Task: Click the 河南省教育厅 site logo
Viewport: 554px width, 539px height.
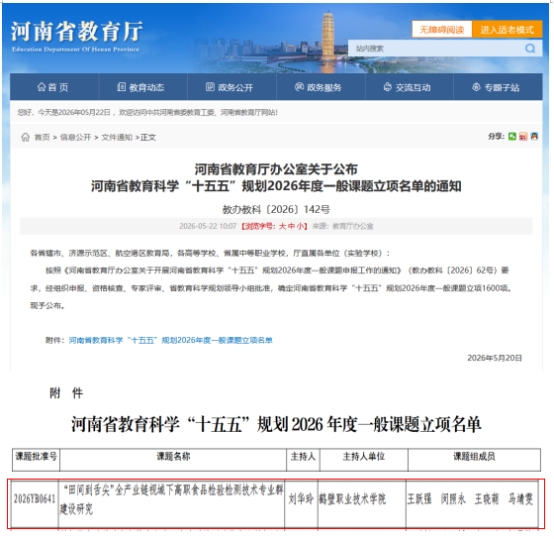Action: (76, 36)
